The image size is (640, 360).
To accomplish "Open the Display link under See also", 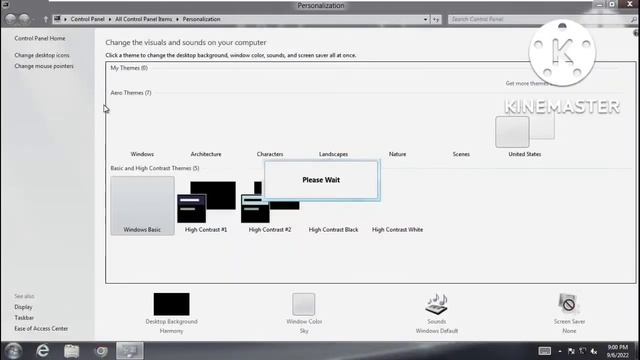I will tap(23, 307).
